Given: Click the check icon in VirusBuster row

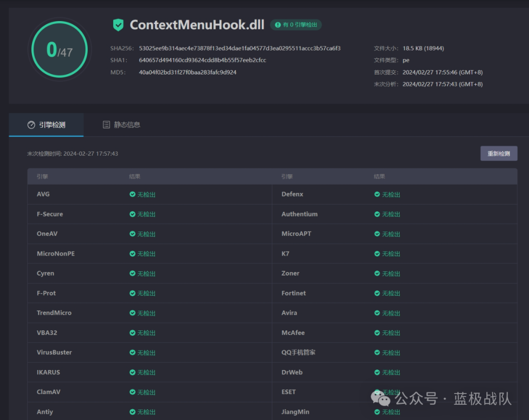Looking at the screenshot, I should point(132,352).
